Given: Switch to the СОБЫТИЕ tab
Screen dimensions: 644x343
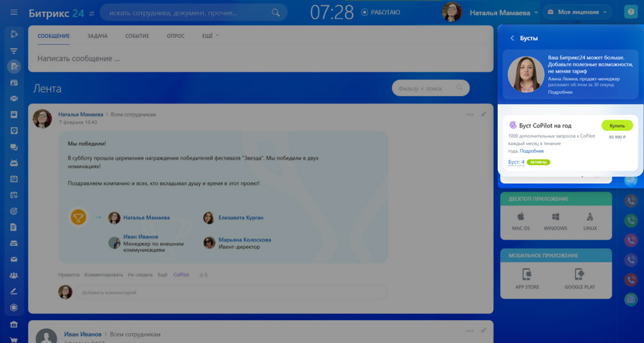Looking at the screenshot, I should point(137,36).
